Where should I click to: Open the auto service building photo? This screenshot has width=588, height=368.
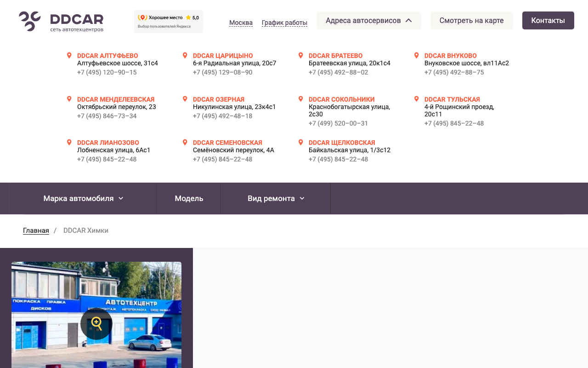[x=96, y=315]
